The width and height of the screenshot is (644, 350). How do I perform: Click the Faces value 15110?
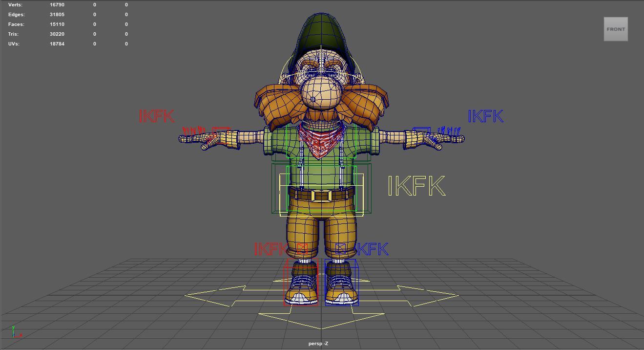pos(57,24)
